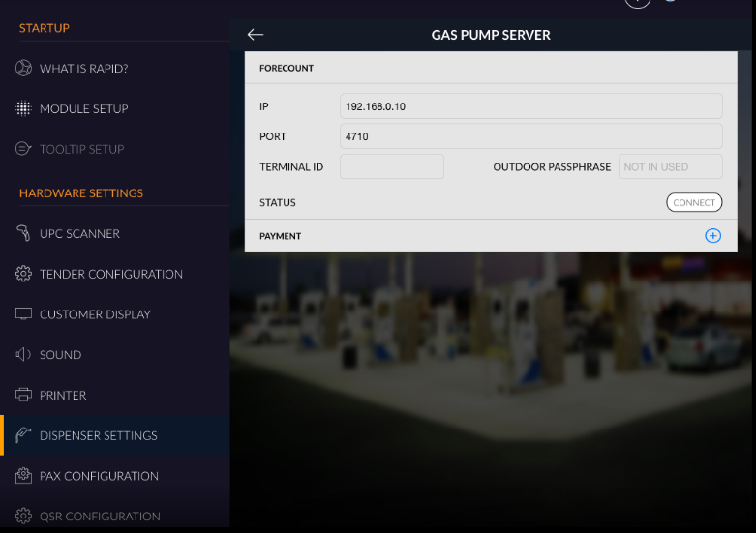Click the What Is Rapid globe icon
756x533 pixels.
(x=24, y=69)
